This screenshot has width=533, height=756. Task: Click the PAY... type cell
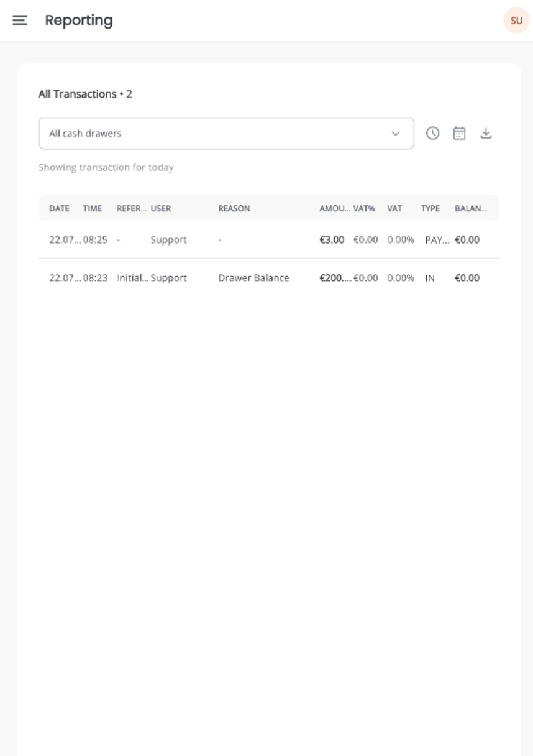[x=437, y=240]
